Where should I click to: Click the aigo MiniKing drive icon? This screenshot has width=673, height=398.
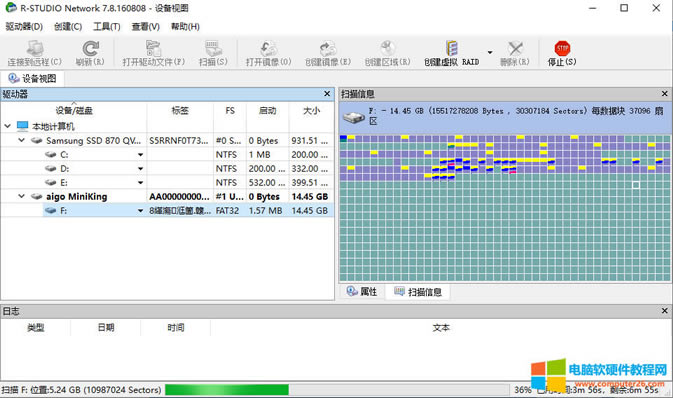[36, 197]
